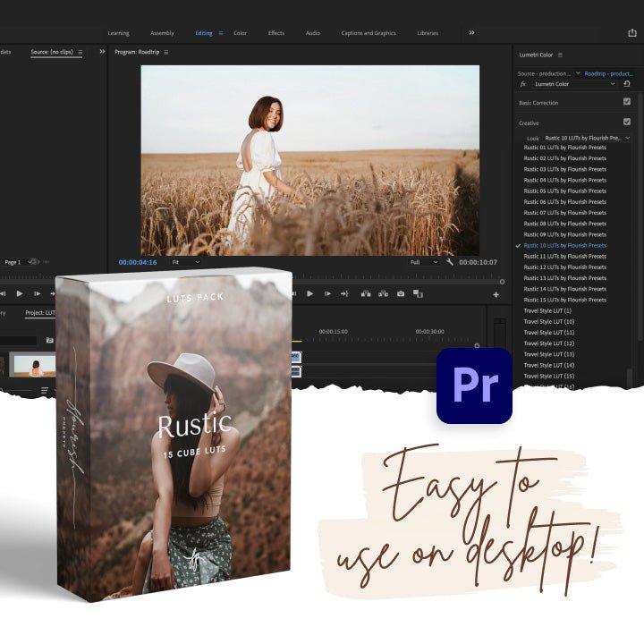Open the button editor plus icon
Viewport: 644px width, 644px height.
click(496, 294)
